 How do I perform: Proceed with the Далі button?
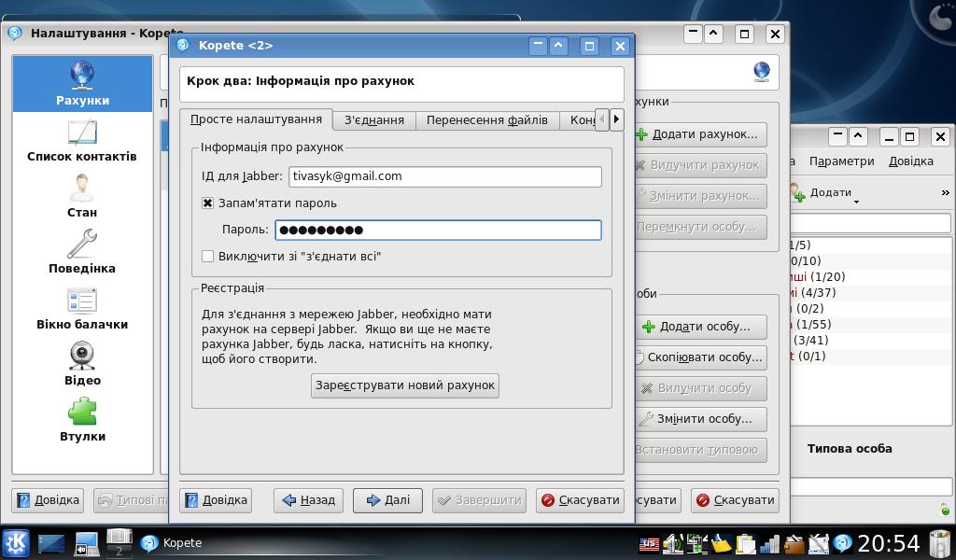[387, 500]
